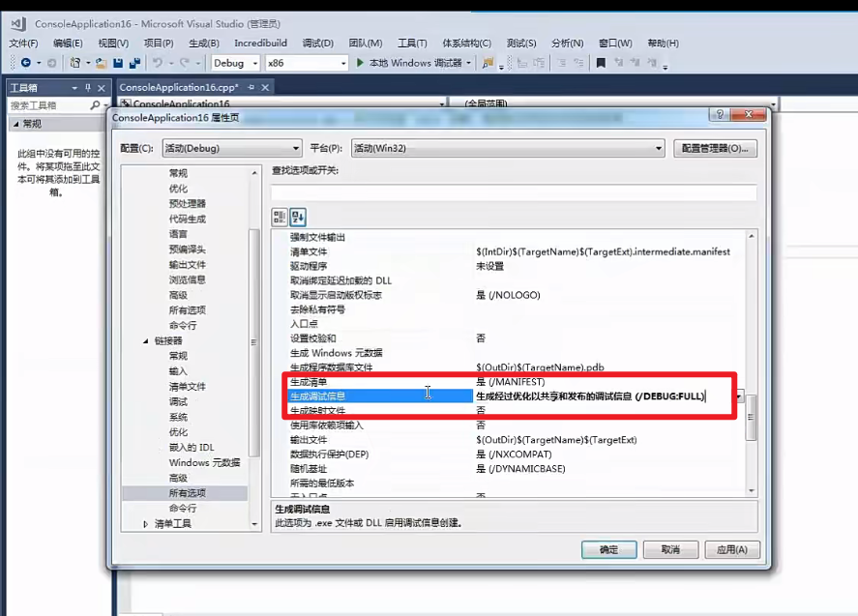Switch to ConsoleApplication16.cpp editor tab
This screenshot has width=858, height=616.
click(x=179, y=88)
